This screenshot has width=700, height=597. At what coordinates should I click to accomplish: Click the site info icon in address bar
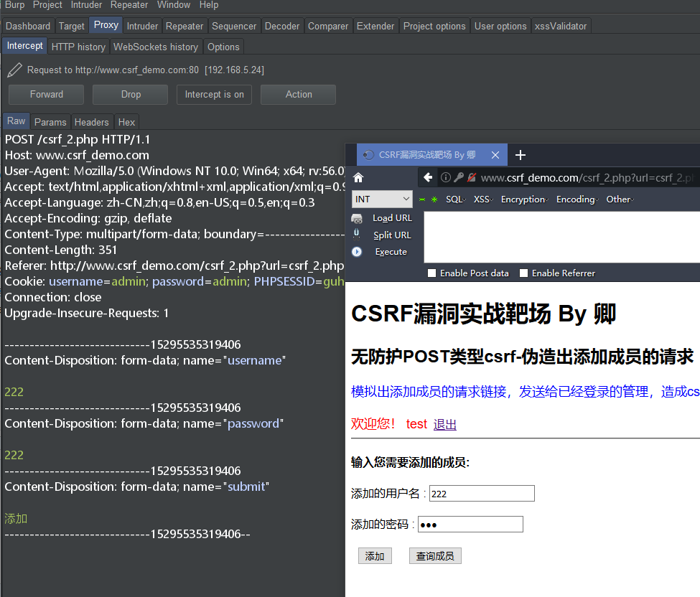[x=446, y=177]
